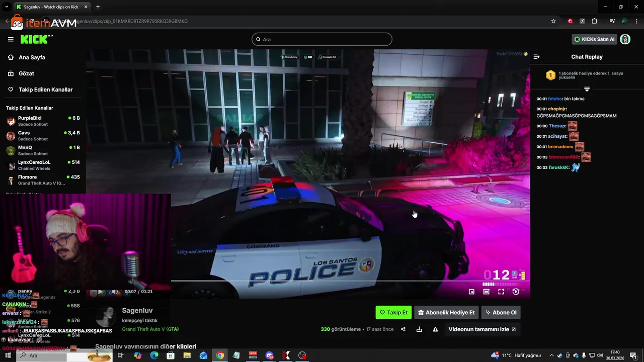Image resolution: width=644 pixels, height=362 pixels.
Task: Bookmark this page with star icon
Action: tap(553, 21)
